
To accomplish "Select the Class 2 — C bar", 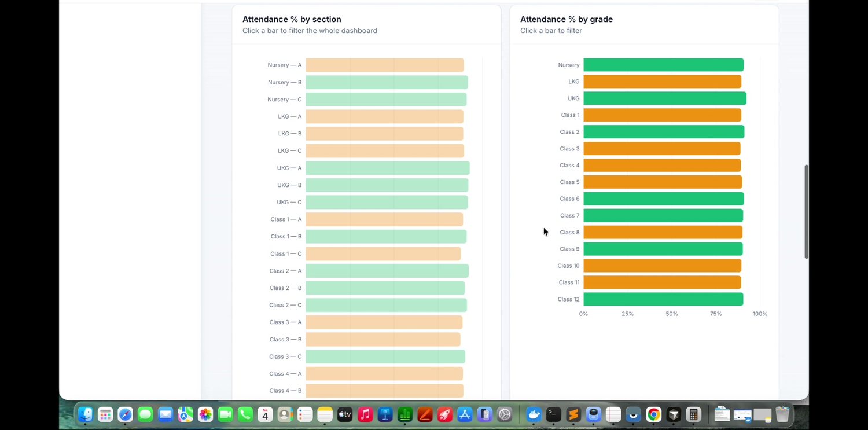I will click(x=386, y=305).
